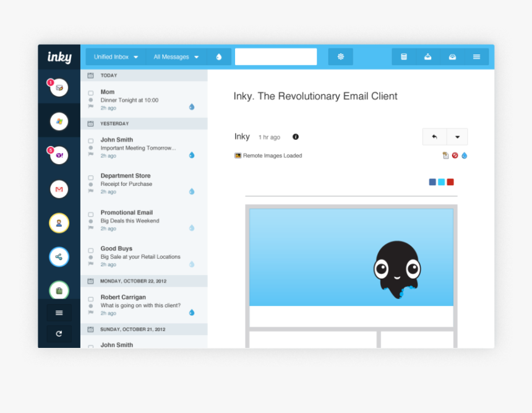Open the top-right hamburger menu

(476, 57)
